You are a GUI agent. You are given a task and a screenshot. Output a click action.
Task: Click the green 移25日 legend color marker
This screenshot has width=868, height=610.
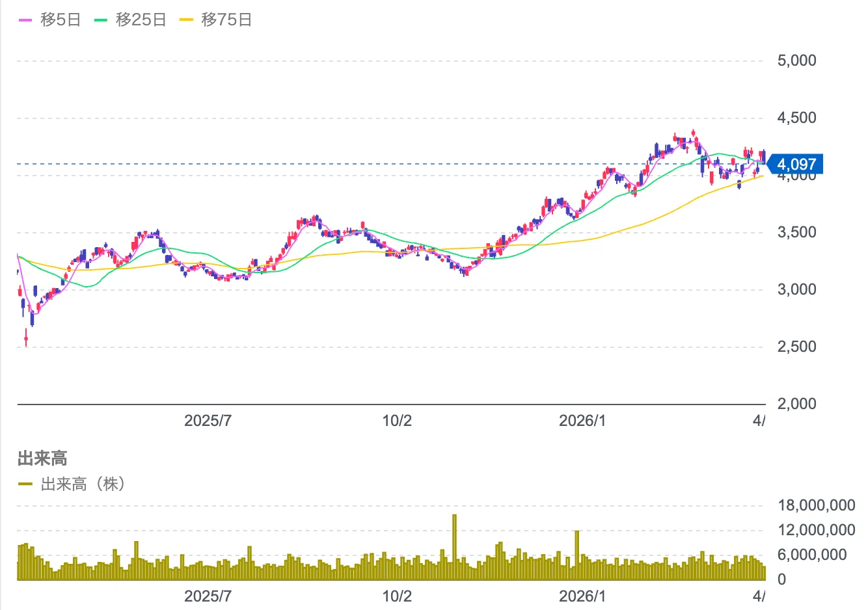click(x=101, y=20)
